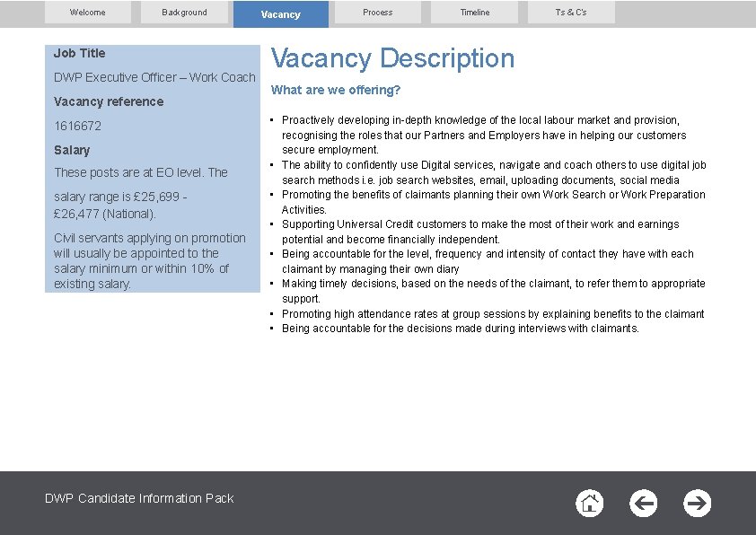The width and height of the screenshot is (756, 535).
Task: Click 'DWP Candidate Information Pack' footer text
Action: tap(139, 498)
